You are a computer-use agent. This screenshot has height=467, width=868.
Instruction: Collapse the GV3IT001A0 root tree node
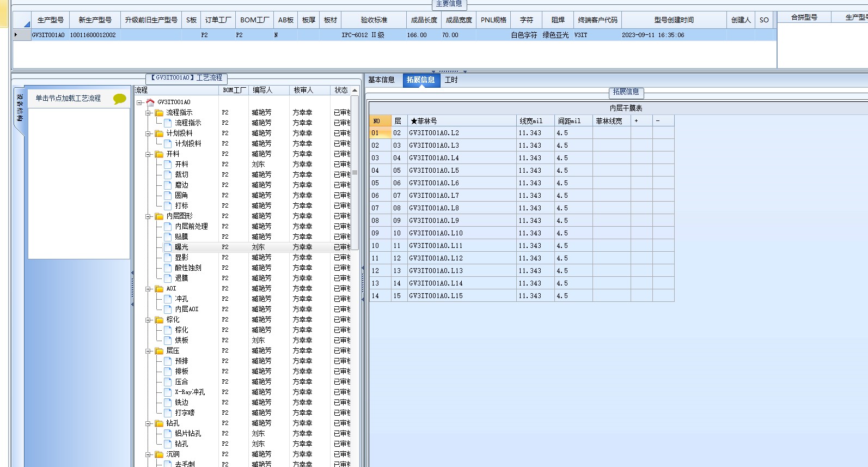(x=139, y=102)
